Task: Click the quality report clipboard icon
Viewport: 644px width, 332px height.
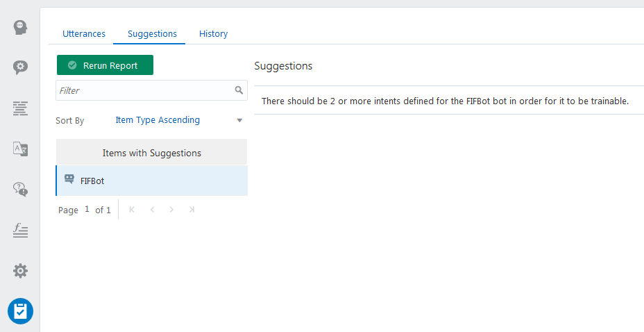Action: coord(20,311)
